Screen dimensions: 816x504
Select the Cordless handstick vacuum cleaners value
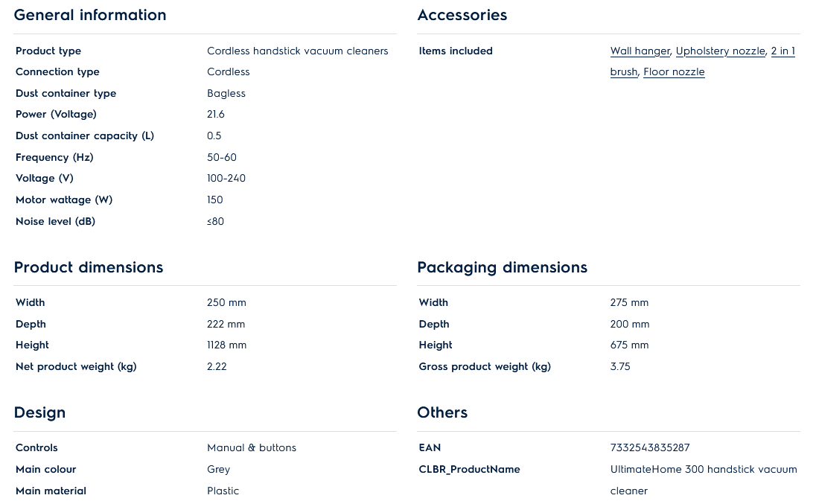click(298, 51)
